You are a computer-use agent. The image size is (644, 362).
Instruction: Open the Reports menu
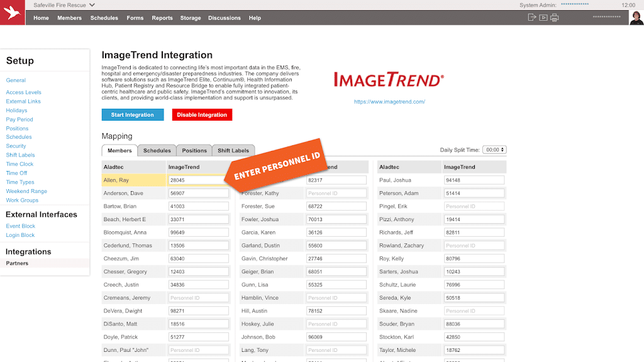coord(162,18)
